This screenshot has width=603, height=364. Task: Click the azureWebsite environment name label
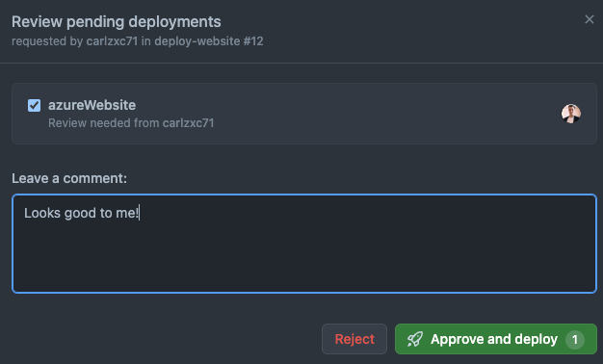pyautogui.click(x=92, y=105)
